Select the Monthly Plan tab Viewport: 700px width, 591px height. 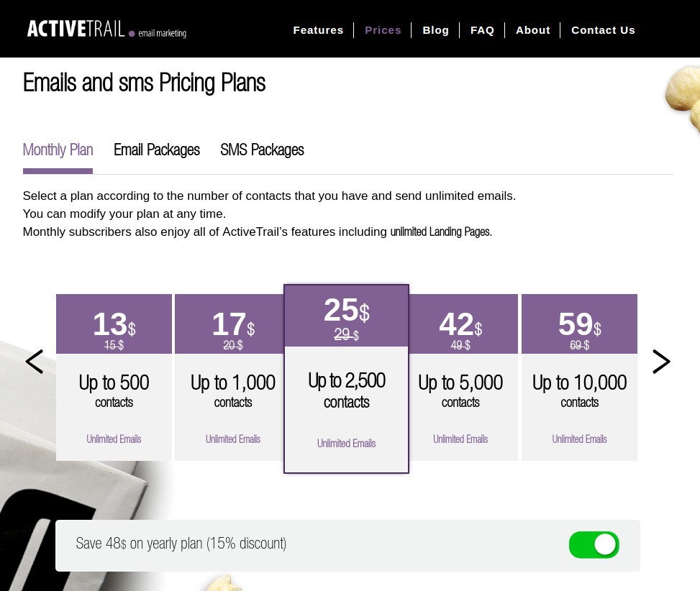[x=58, y=151]
